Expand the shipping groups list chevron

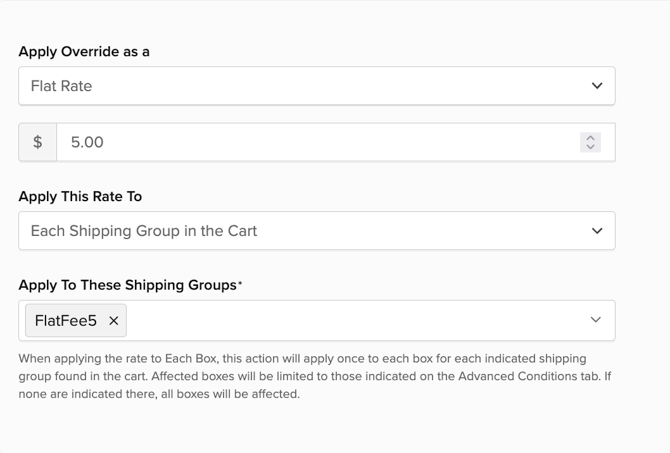point(596,320)
